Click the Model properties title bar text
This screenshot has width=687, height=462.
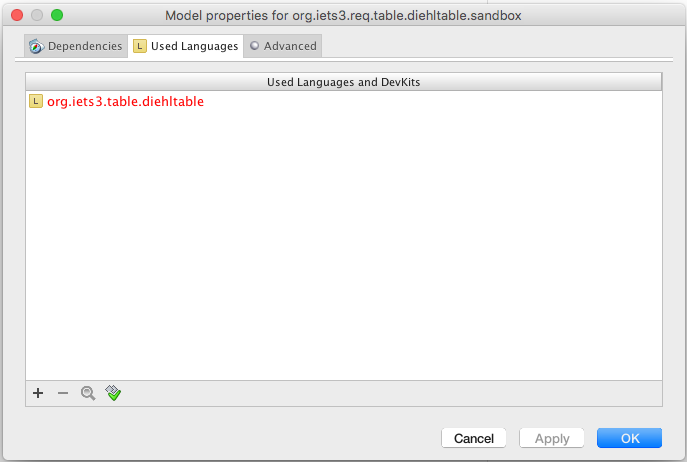tap(343, 15)
